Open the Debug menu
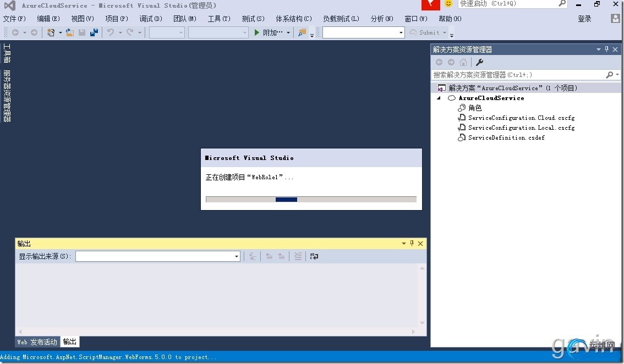Screen dimensions: 624x364 click(151, 19)
